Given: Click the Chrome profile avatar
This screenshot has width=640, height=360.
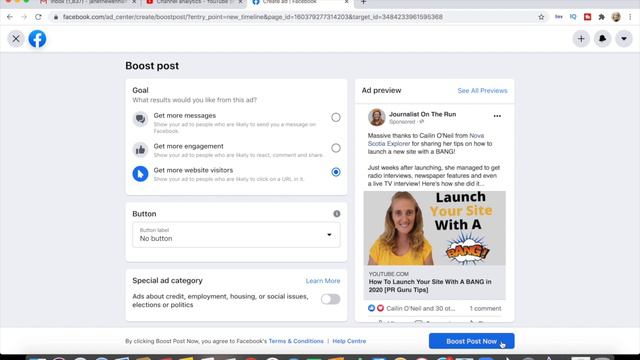Looking at the screenshot, I should pos(616,17).
